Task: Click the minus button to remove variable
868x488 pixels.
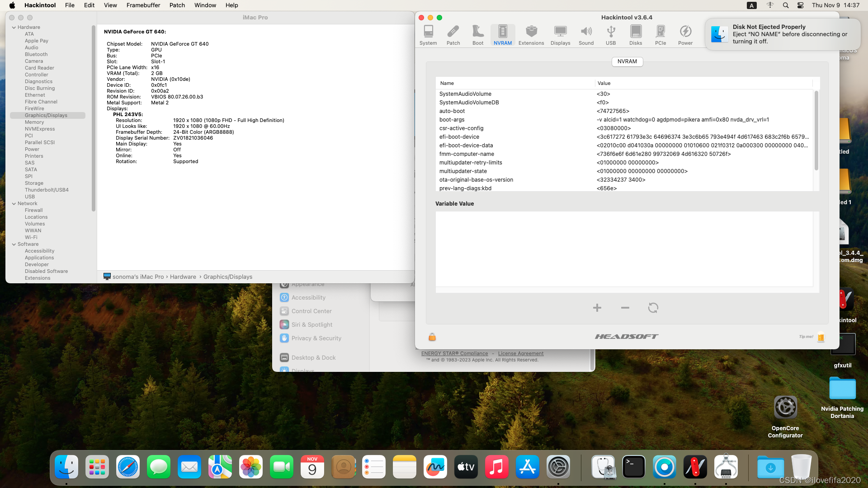Action: coord(625,308)
